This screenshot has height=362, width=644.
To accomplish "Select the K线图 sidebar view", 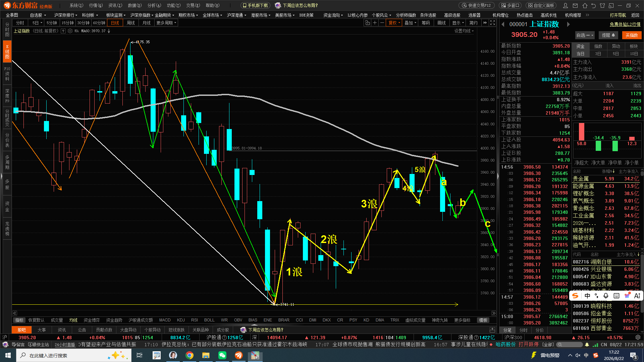I will (7, 52).
